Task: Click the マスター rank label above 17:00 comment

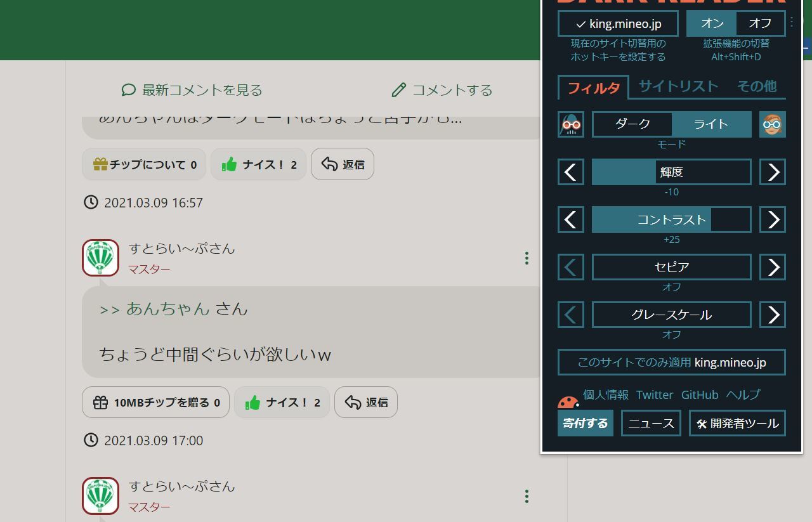Action: [149, 269]
